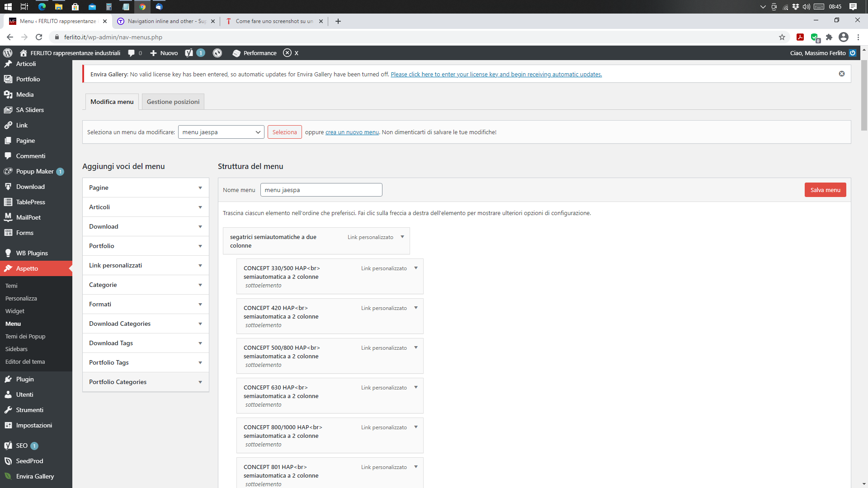Switch to the Gestione posizioni tab
The width and height of the screenshot is (868, 488).
pyautogui.click(x=173, y=102)
